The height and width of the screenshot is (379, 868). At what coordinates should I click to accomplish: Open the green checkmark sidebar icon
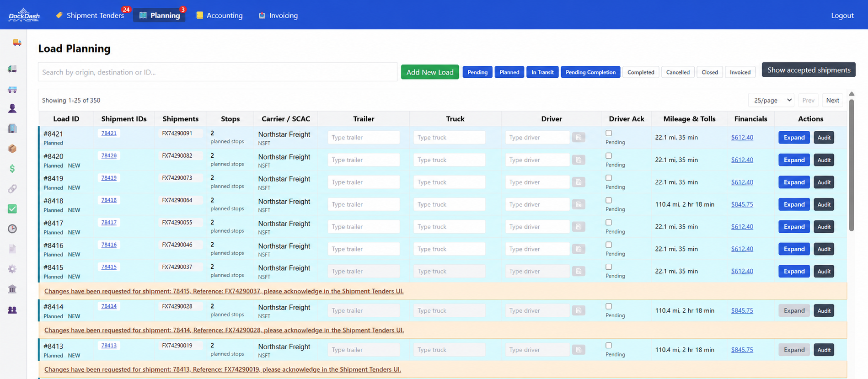[x=12, y=209]
